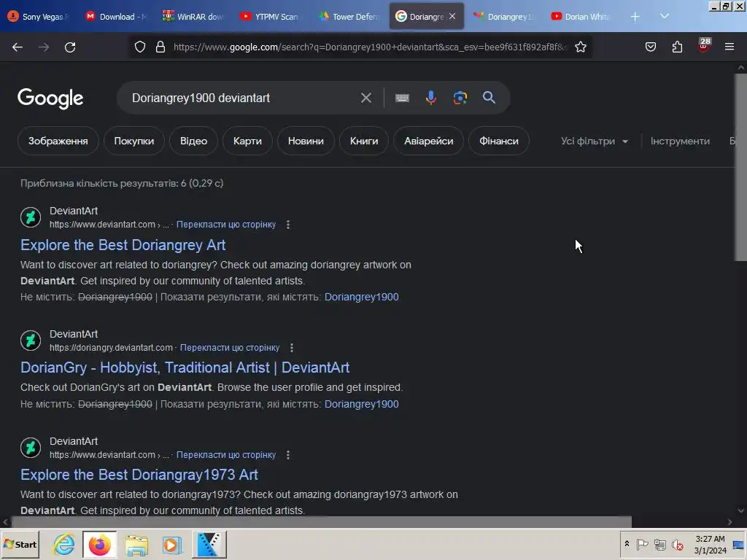The image size is (747, 560).
Task: Filter results by Карти
Action: [247, 141]
